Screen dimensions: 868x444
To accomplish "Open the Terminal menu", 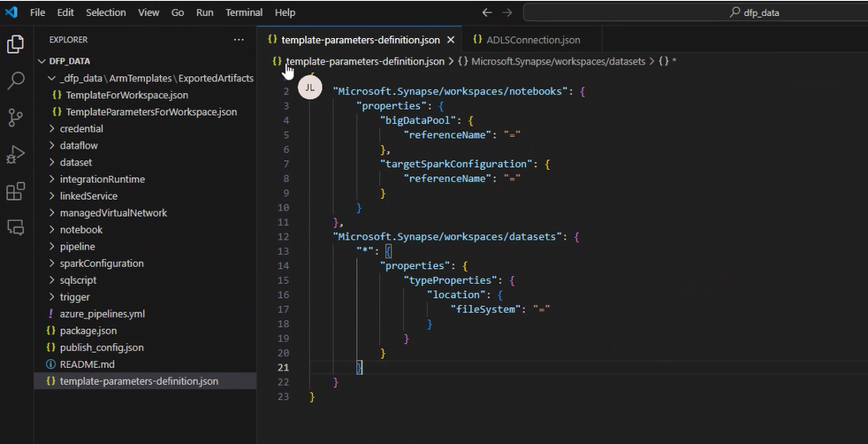I will click(244, 12).
